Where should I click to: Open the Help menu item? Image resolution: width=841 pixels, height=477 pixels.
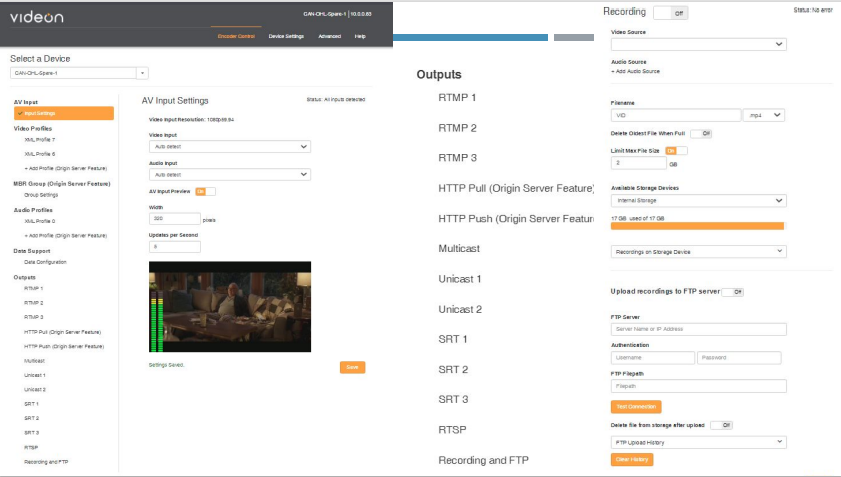pos(359,36)
